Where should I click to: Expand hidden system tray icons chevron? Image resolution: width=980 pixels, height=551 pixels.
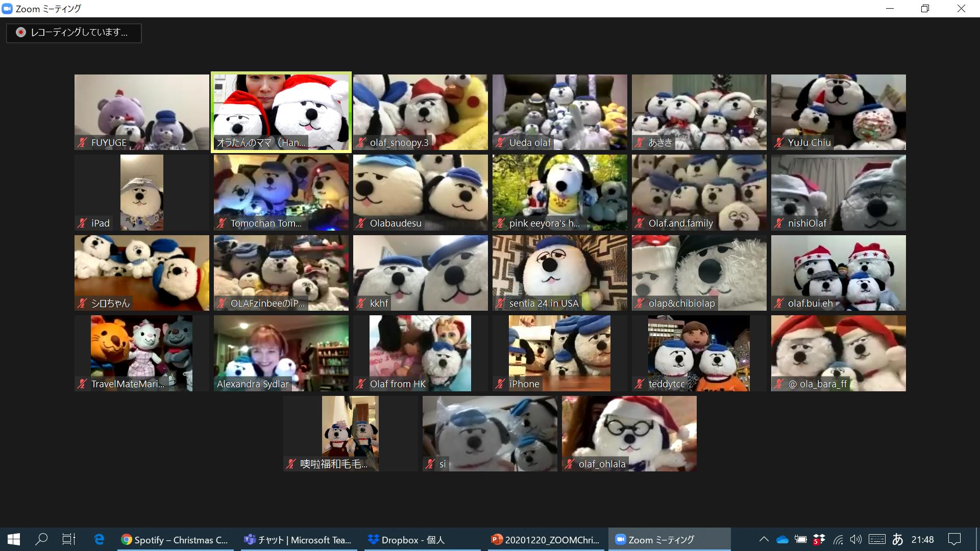point(764,540)
